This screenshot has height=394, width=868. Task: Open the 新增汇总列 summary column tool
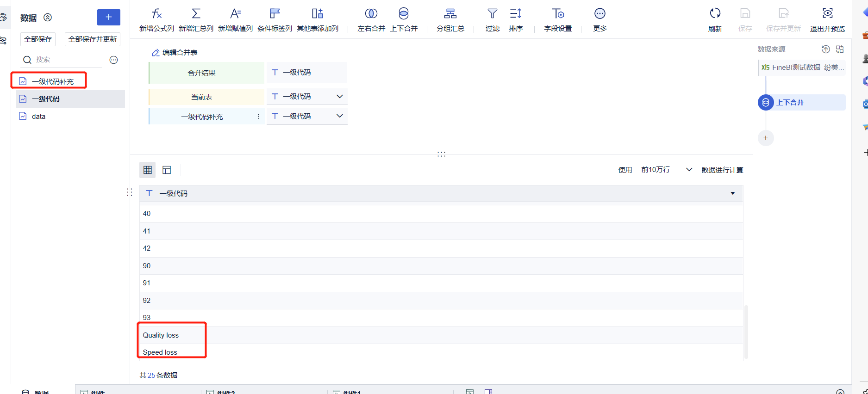[196, 20]
